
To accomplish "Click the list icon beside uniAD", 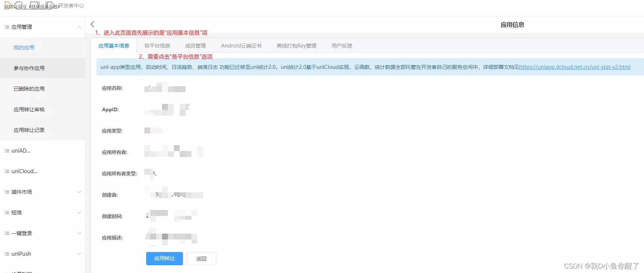I will tap(7, 151).
